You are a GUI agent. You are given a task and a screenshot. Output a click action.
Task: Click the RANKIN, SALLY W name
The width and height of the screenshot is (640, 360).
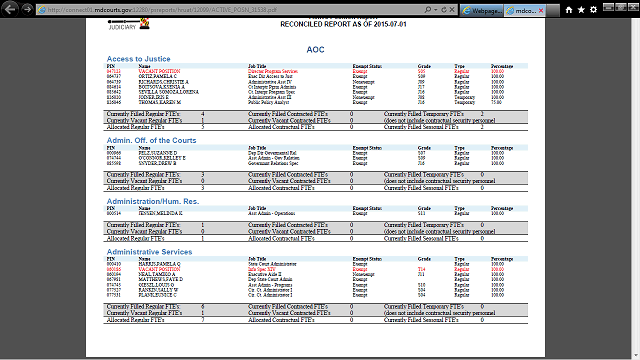pyautogui.click(x=158, y=290)
